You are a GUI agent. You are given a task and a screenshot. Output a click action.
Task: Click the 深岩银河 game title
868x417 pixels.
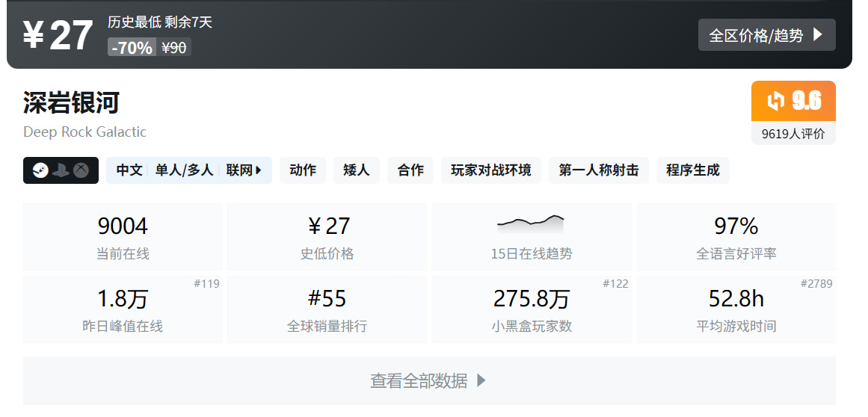(72, 103)
